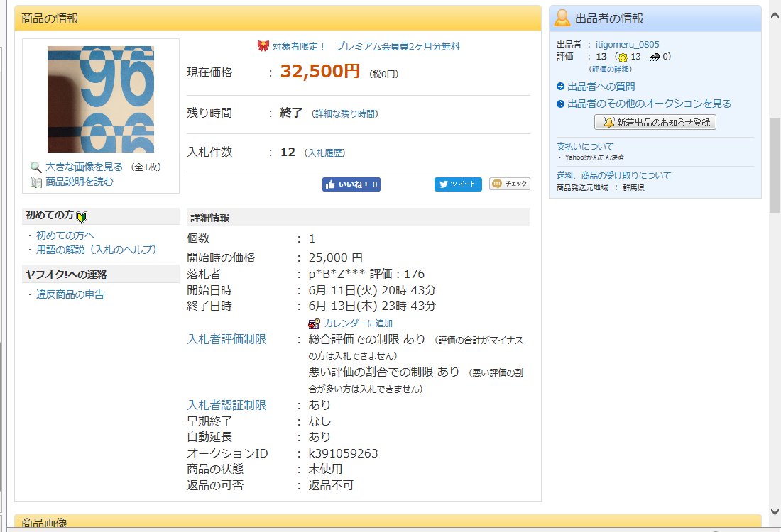Click the auction ID k391059263

pyautogui.click(x=343, y=453)
